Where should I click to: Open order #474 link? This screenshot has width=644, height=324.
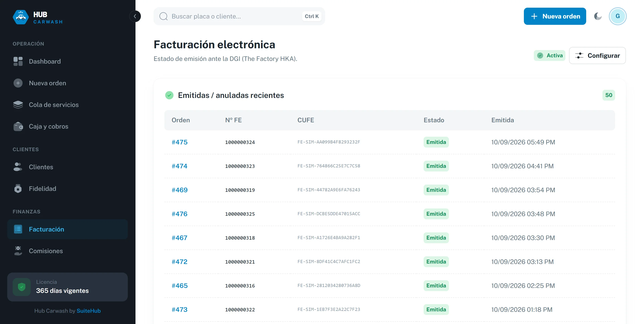[x=180, y=166]
